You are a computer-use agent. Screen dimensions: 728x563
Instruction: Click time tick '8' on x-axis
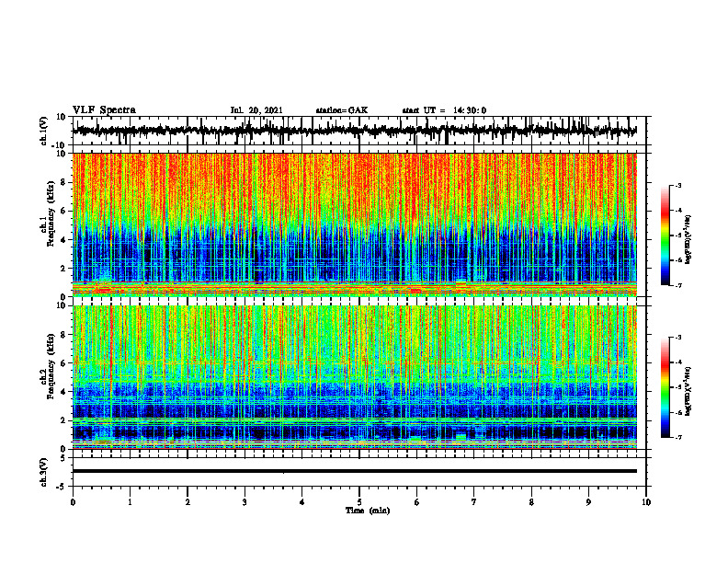pos(531,502)
